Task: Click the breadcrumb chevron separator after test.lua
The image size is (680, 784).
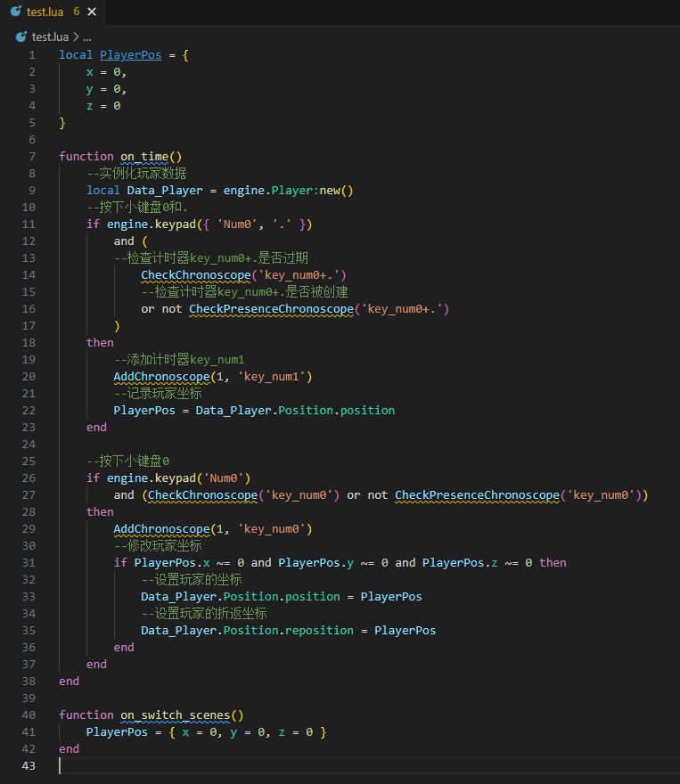Action: tap(76, 37)
